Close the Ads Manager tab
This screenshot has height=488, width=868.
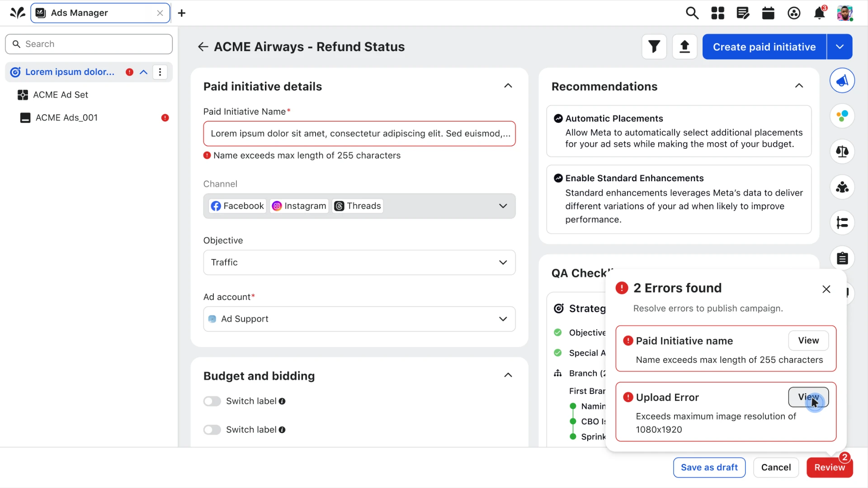(x=160, y=13)
